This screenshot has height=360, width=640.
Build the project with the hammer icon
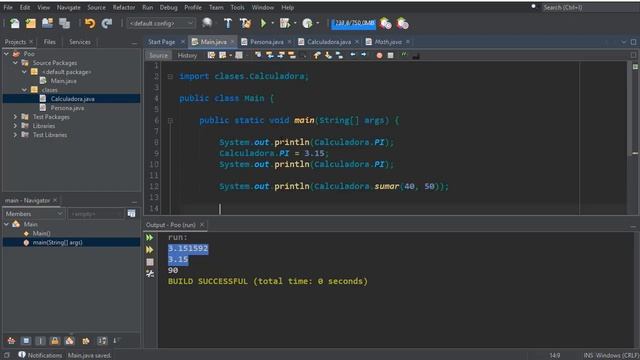point(228,23)
